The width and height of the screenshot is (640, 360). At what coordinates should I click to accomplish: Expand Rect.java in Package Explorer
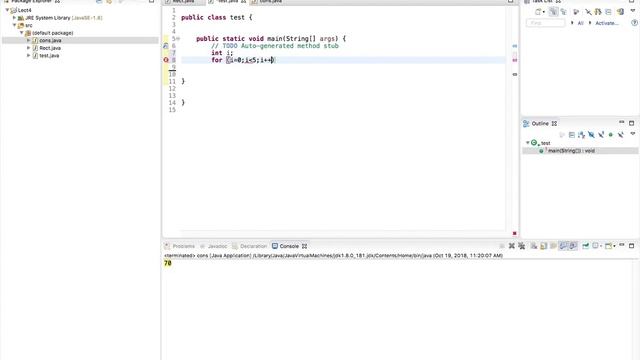[29, 48]
